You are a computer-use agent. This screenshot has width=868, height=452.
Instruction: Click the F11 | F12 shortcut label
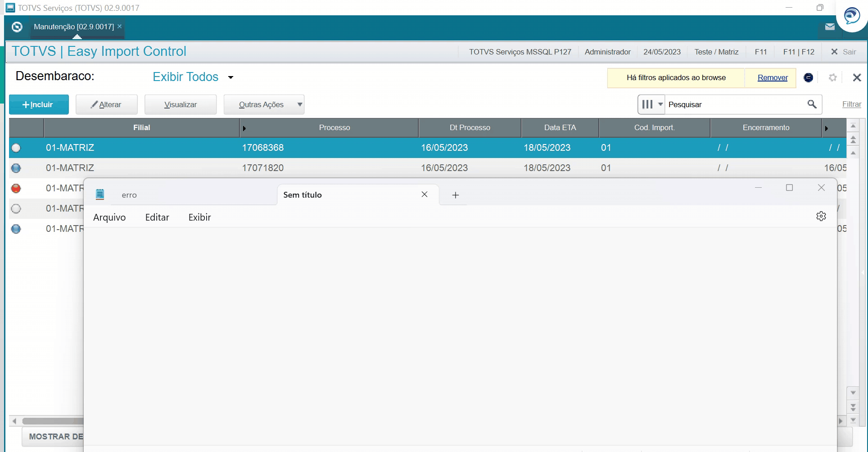tap(799, 52)
